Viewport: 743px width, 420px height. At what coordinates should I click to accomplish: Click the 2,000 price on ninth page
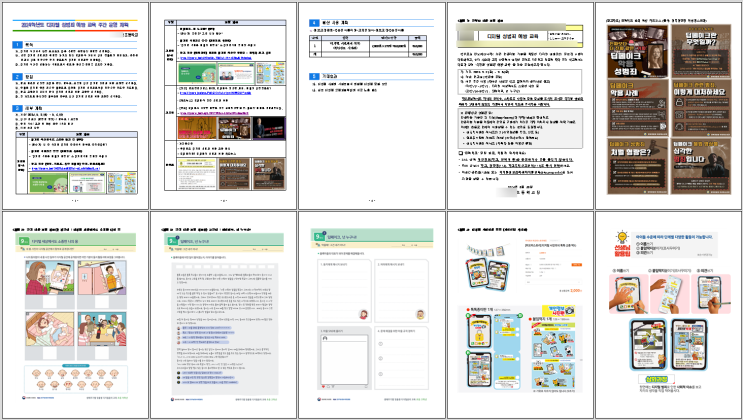(576, 291)
